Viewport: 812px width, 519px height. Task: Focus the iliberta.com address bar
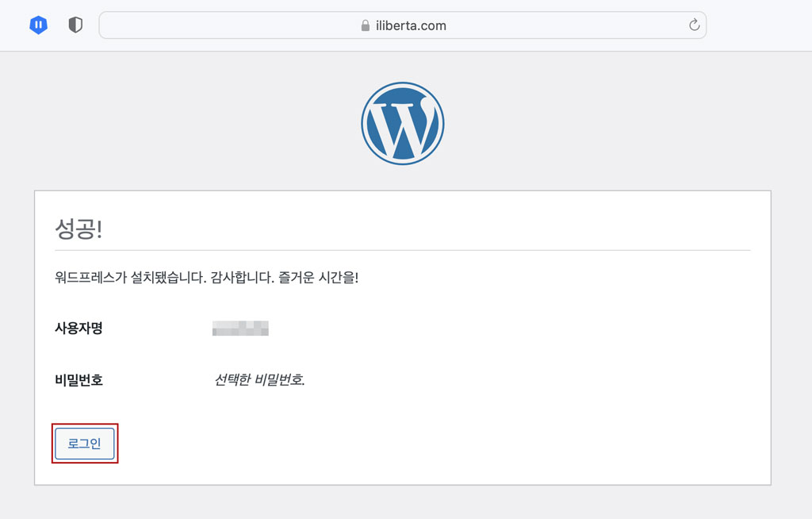[x=402, y=25]
